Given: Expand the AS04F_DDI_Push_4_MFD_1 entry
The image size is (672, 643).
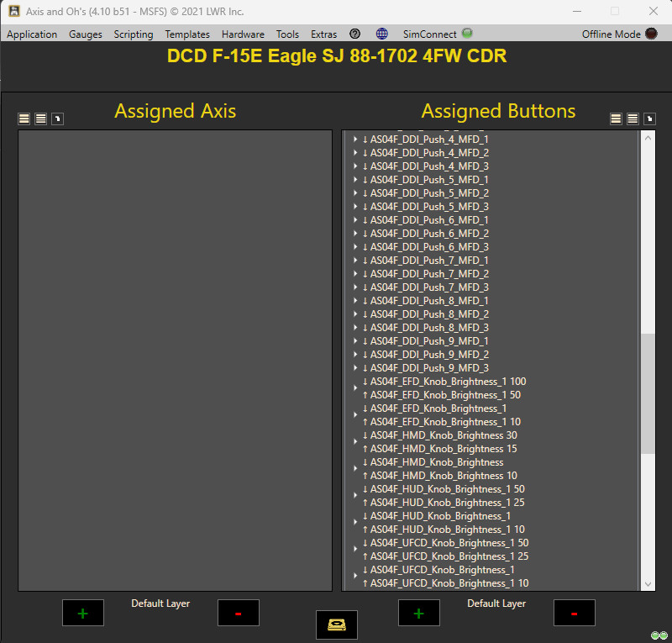Looking at the screenshot, I should 355,139.
